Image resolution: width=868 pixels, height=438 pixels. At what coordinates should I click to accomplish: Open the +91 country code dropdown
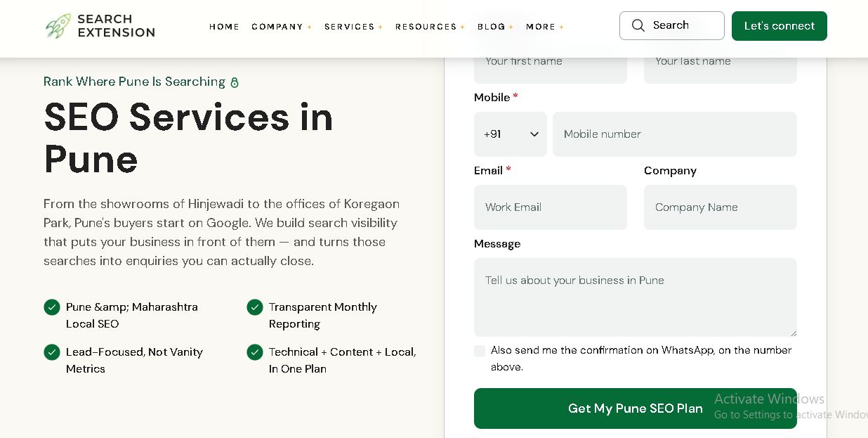[511, 134]
